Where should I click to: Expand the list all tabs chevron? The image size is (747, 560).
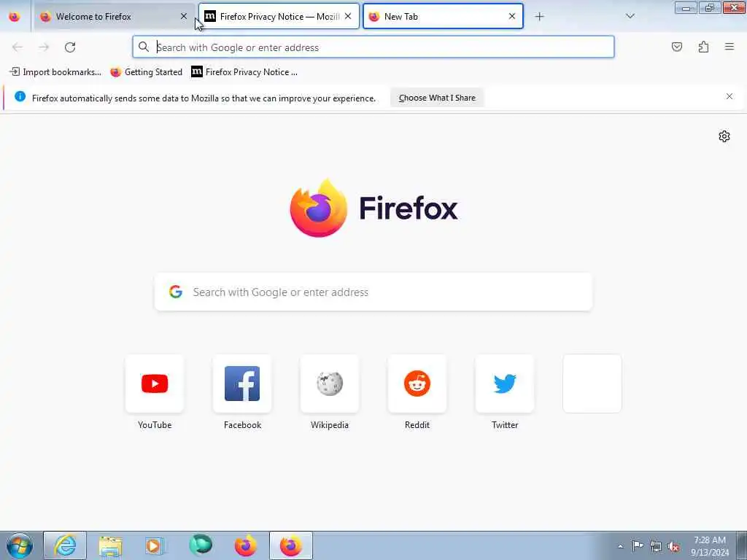[630, 16]
